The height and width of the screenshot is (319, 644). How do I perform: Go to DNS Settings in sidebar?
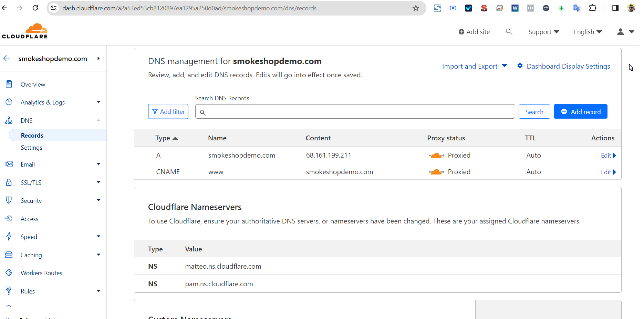(32, 148)
